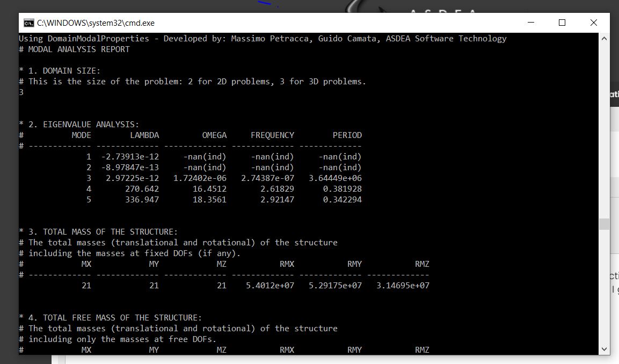Click the -nan(ind) period value for mode 2
619x364 pixels.
(x=340, y=168)
